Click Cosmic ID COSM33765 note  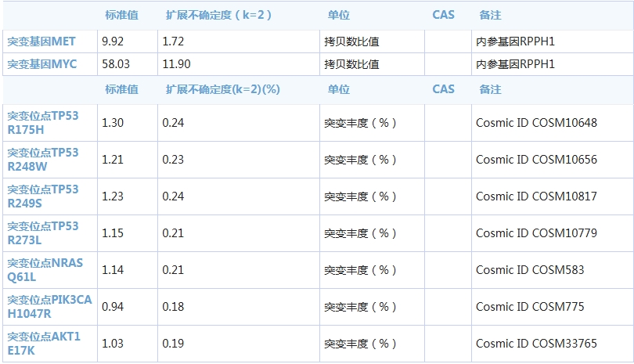pos(536,344)
